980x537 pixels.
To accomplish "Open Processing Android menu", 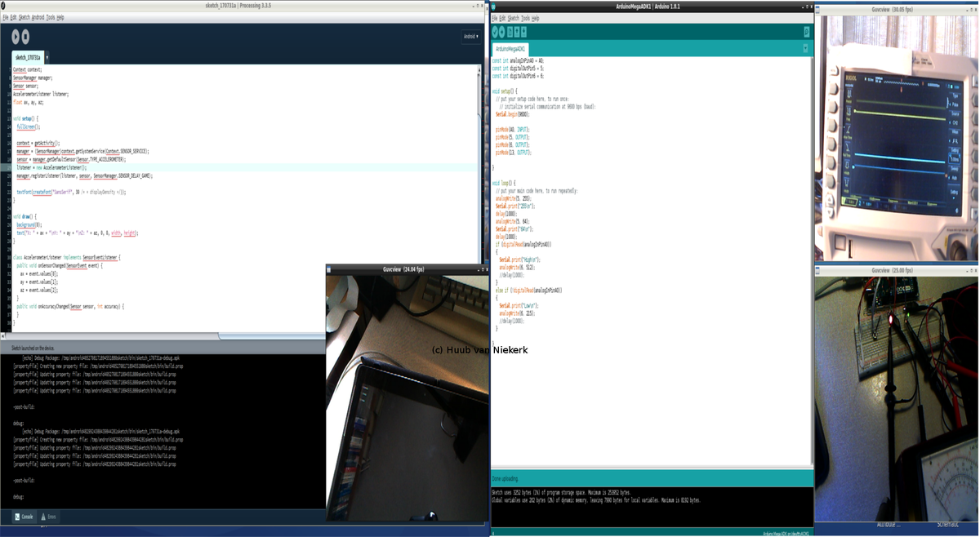I will point(38,17).
